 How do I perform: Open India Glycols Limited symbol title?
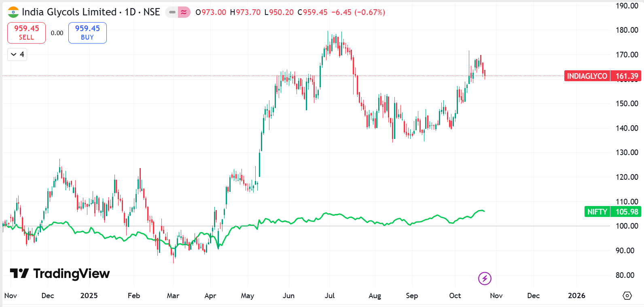tap(69, 12)
